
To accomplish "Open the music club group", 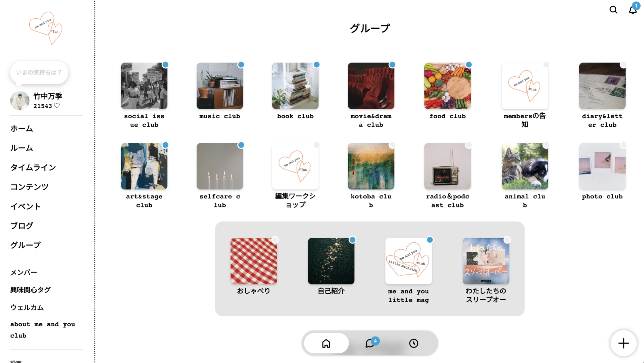I will (x=220, y=86).
